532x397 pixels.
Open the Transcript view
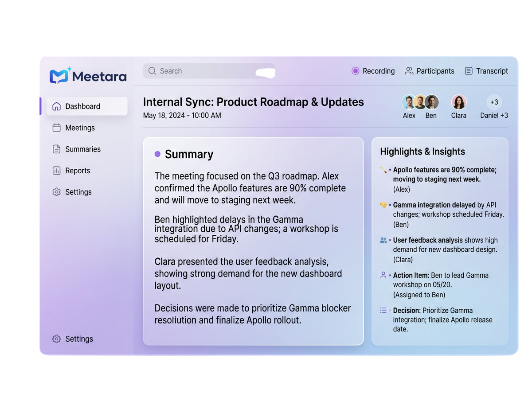pyautogui.click(x=491, y=71)
